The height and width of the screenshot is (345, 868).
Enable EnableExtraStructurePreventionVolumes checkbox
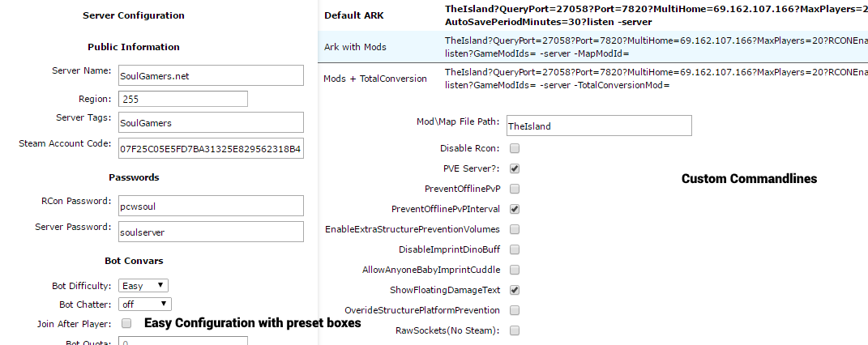pos(515,229)
